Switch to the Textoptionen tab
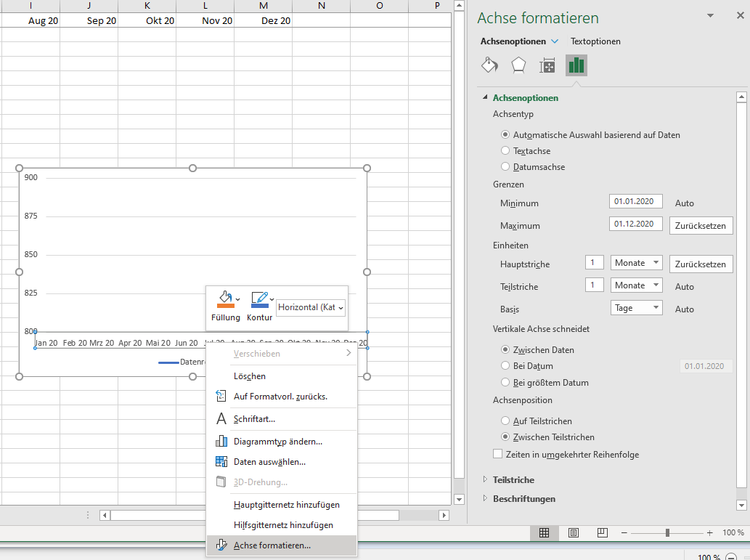 tap(595, 41)
